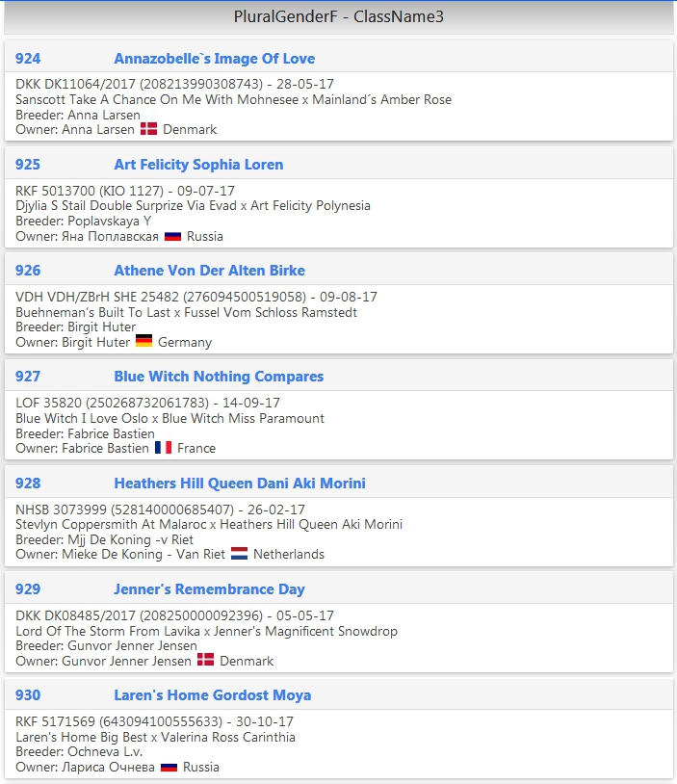677x784 pixels.
Task: Click registration line RKF 5171569
Action: tap(154, 721)
